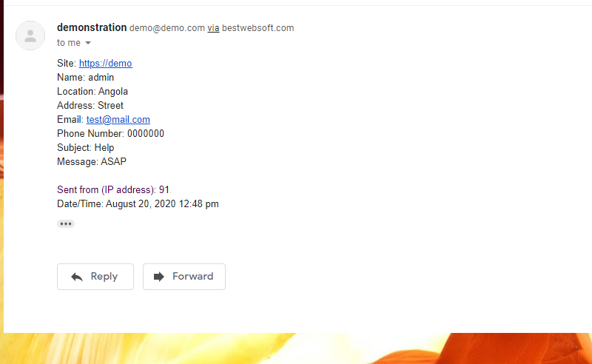
Task: Expand recipient details arrow beside "to me"
Action: pyautogui.click(x=88, y=43)
